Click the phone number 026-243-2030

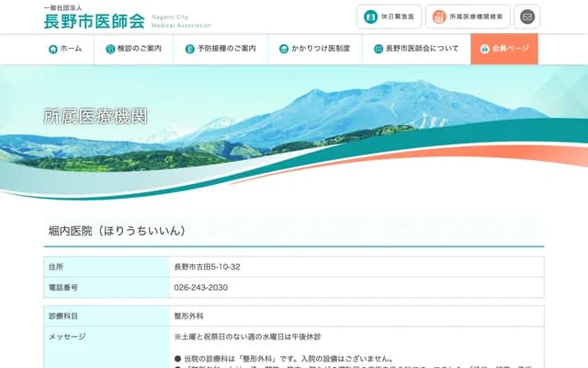pyautogui.click(x=200, y=287)
